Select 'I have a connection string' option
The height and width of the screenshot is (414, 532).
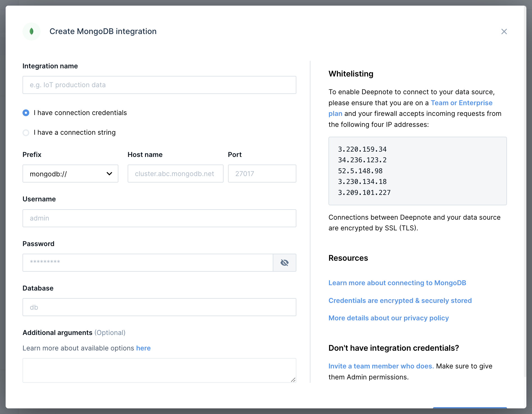tap(26, 132)
